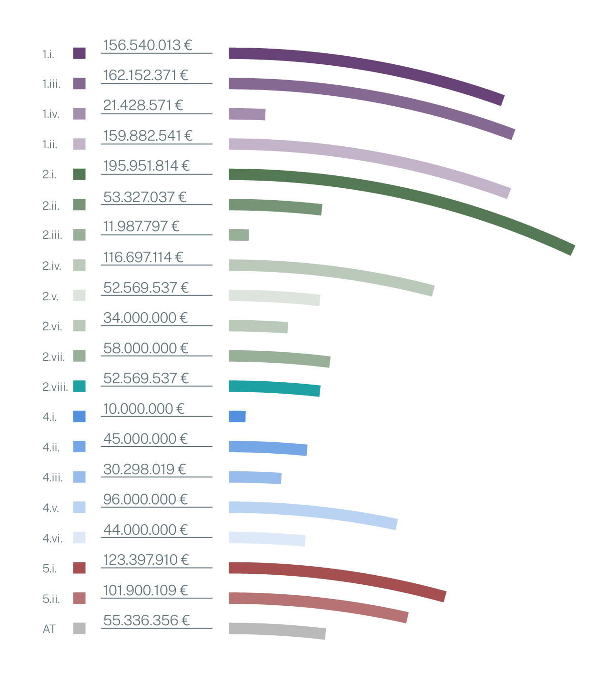Click the gray swatch next to AT
The width and height of the screenshot is (616, 682).
click(79, 628)
